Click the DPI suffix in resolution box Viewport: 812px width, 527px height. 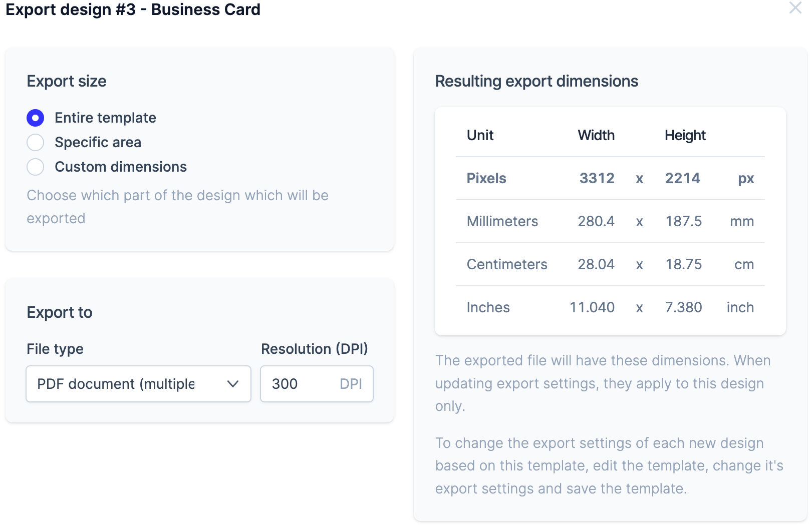point(351,384)
